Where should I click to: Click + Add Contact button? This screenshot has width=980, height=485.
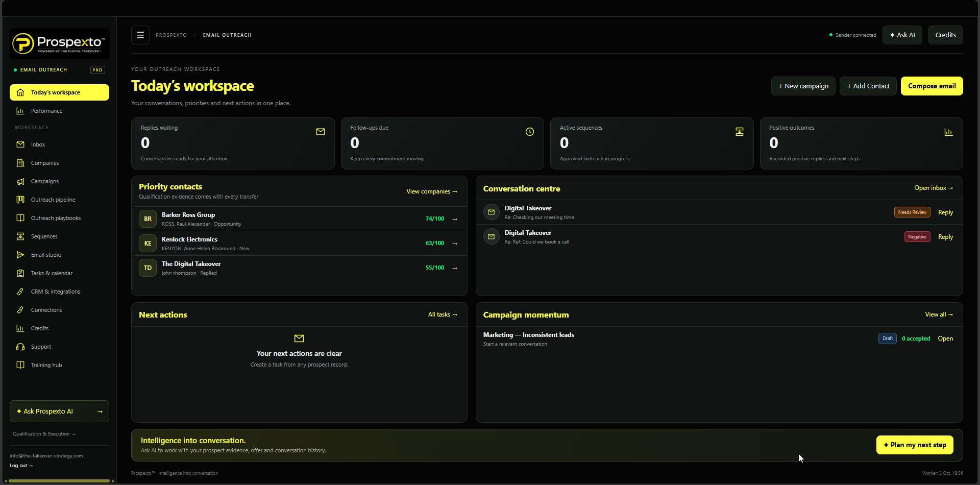point(868,86)
